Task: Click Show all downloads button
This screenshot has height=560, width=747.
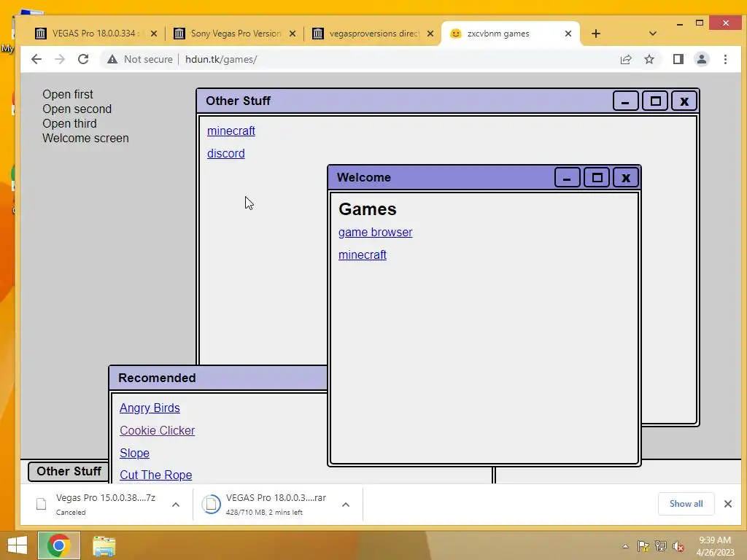Action: (686, 504)
